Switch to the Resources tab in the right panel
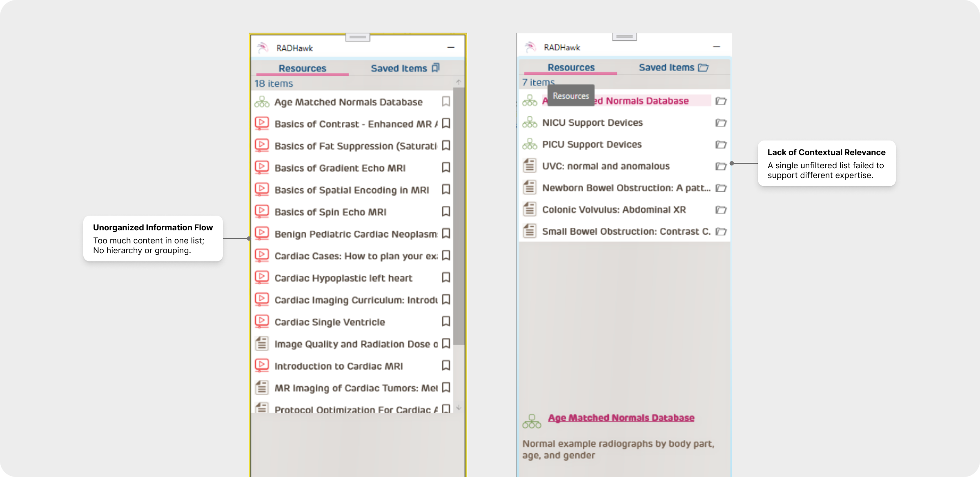This screenshot has height=477, width=980. 570,67
